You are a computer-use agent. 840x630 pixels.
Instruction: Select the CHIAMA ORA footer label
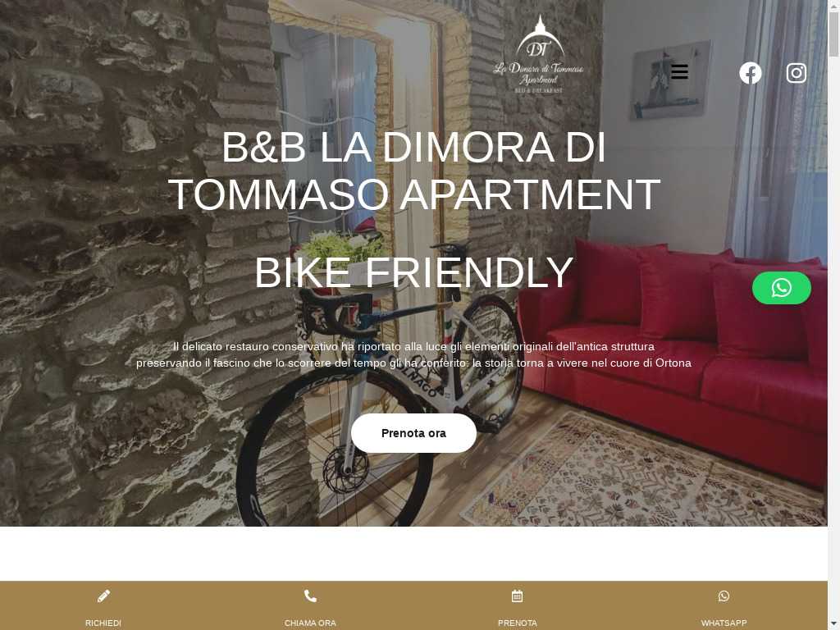[310, 623]
